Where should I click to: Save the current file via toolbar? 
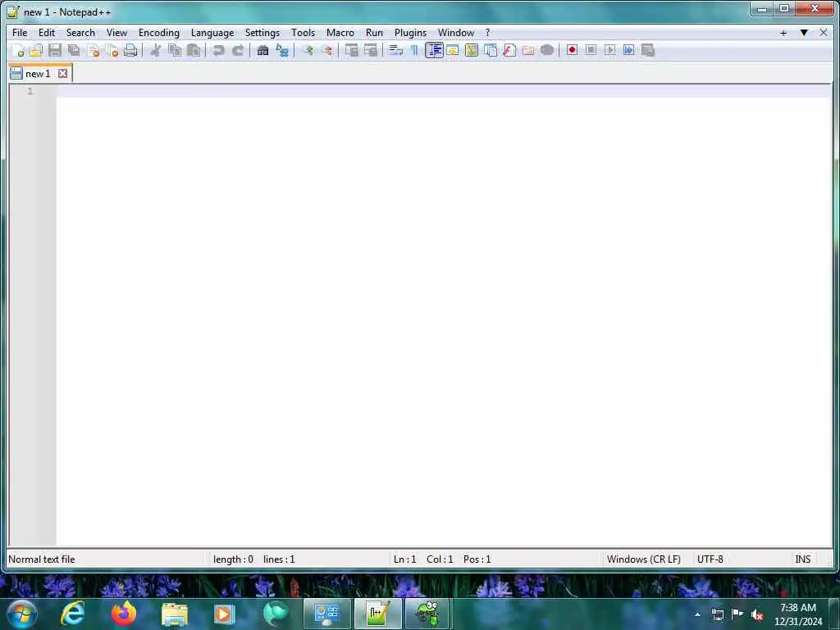point(55,50)
